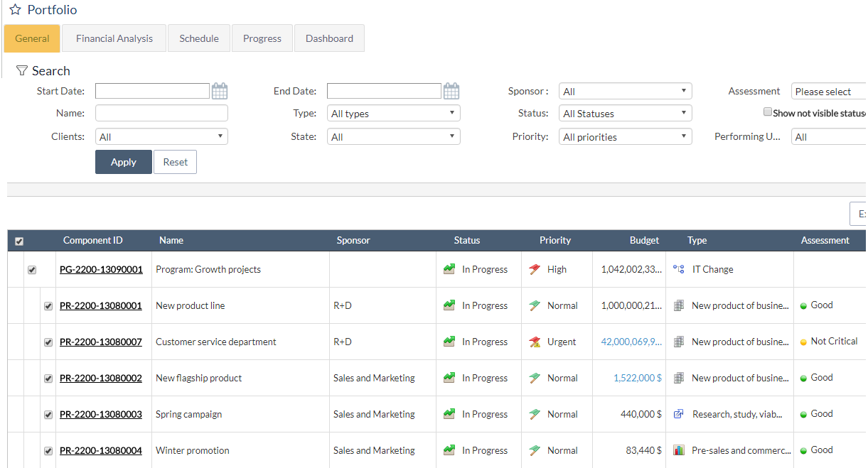The image size is (868, 468).
Task: Click the yellow Not Critical assessment dot
Action: click(803, 342)
